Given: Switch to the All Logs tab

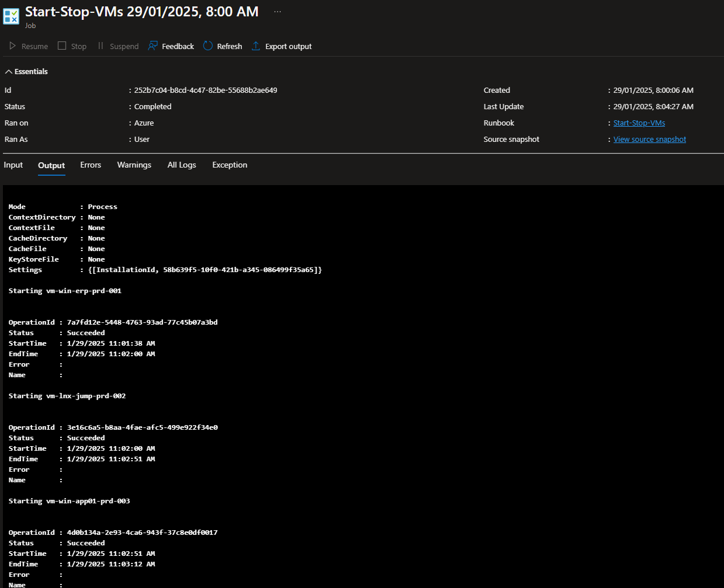Looking at the screenshot, I should 182,165.
